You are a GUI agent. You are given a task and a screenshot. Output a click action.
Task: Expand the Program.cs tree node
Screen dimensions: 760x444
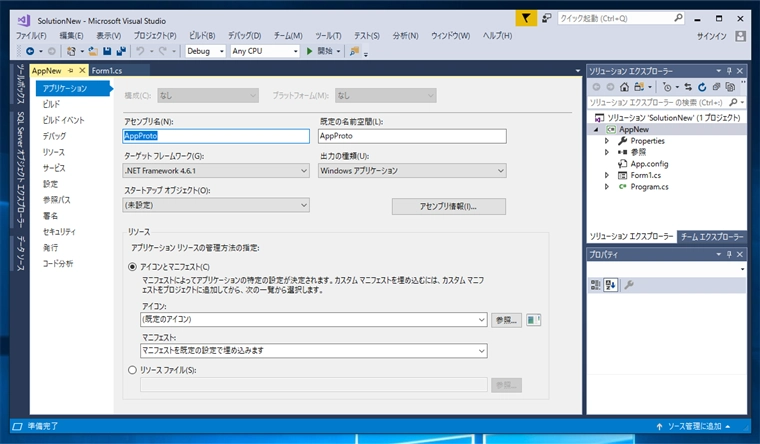click(x=606, y=187)
